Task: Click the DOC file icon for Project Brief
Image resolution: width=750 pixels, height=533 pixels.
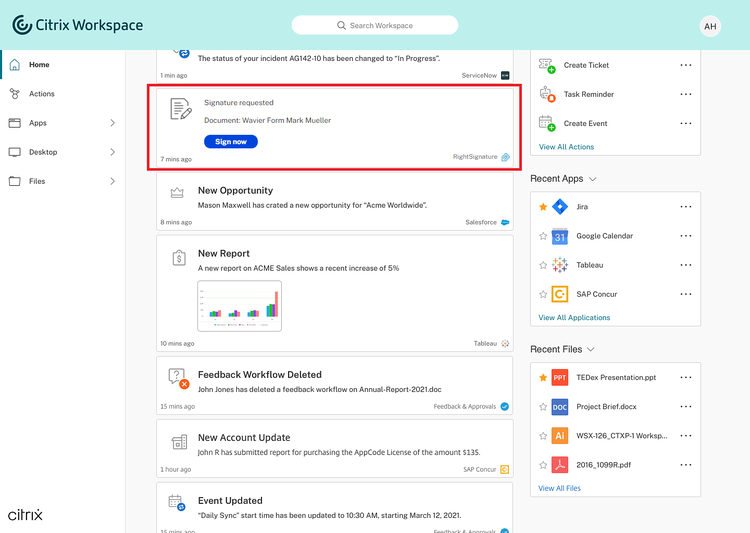Action: click(x=560, y=407)
